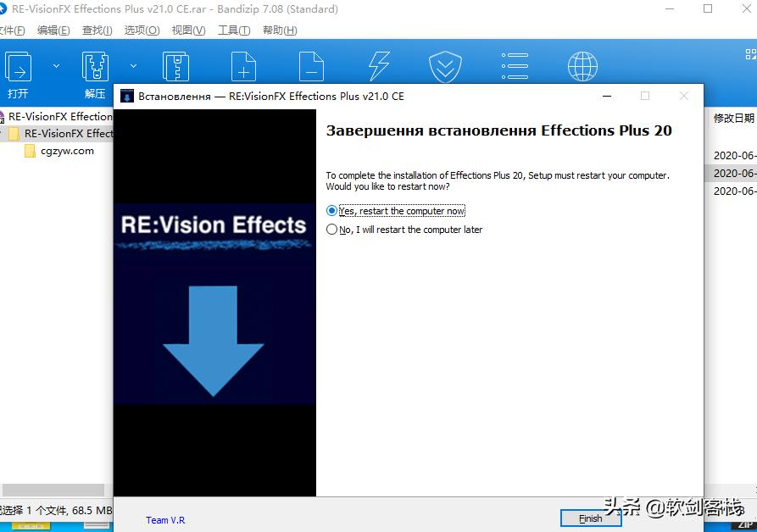757x532 pixels.
Task: Open the 编辑(E) menu in Bandizip
Action: pos(53,30)
